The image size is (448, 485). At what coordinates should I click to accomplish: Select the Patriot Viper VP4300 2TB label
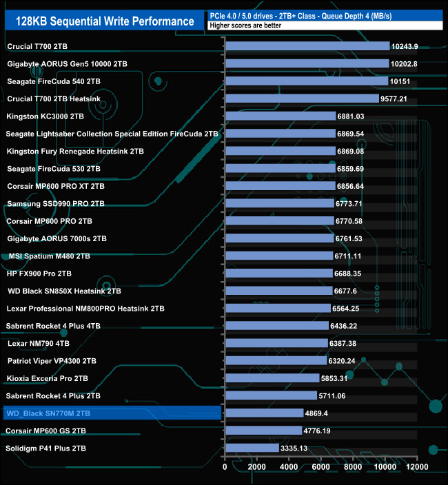(x=52, y=361)
